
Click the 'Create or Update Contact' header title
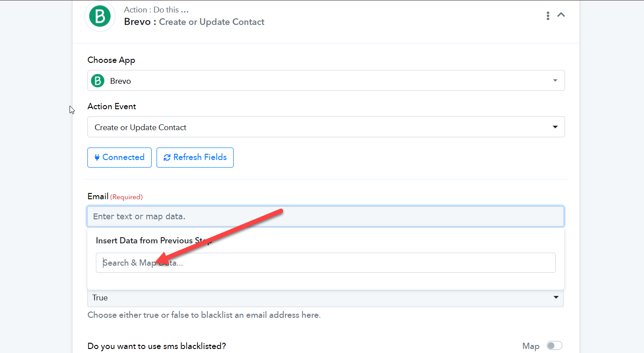tap(211, 22)
